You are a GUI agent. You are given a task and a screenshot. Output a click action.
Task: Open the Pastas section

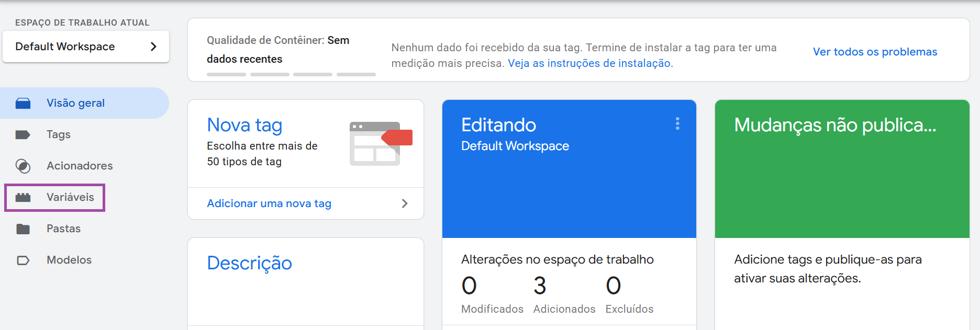(84, 229)
